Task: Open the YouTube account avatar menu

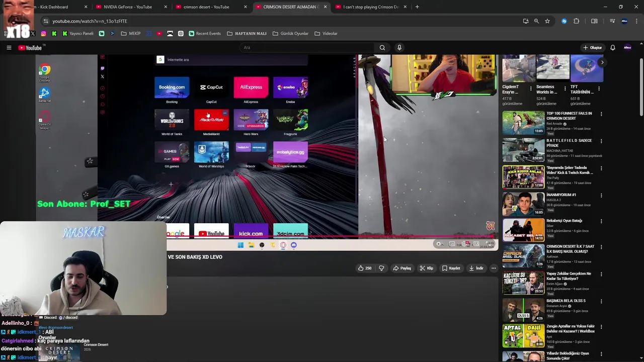Action: pyautogui.click(x=627, y=48)
